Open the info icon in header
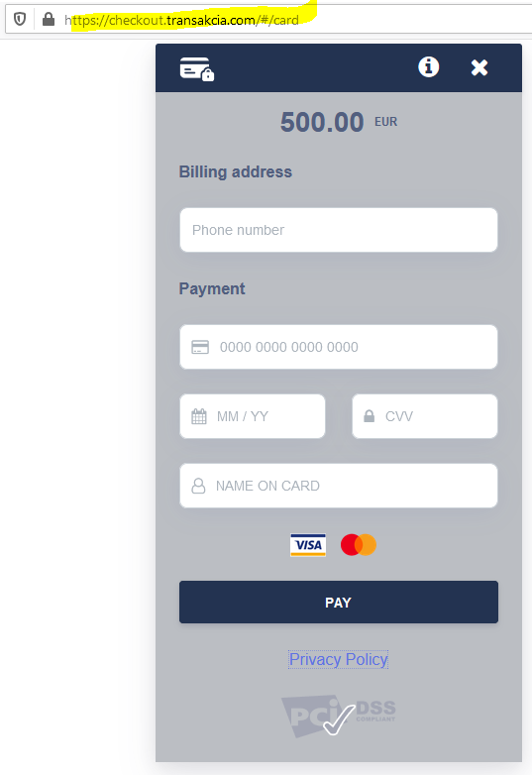This screenshot has width=532, height=775. (x=428, y=66)
